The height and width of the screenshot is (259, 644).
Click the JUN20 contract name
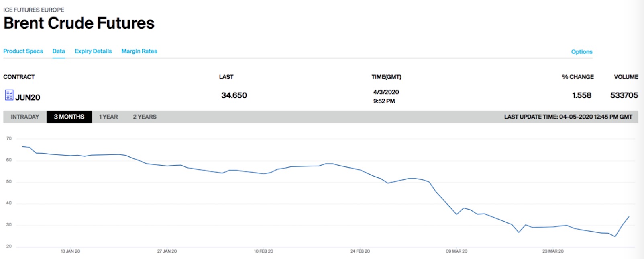pyautogui.click(x=28, y=97)
